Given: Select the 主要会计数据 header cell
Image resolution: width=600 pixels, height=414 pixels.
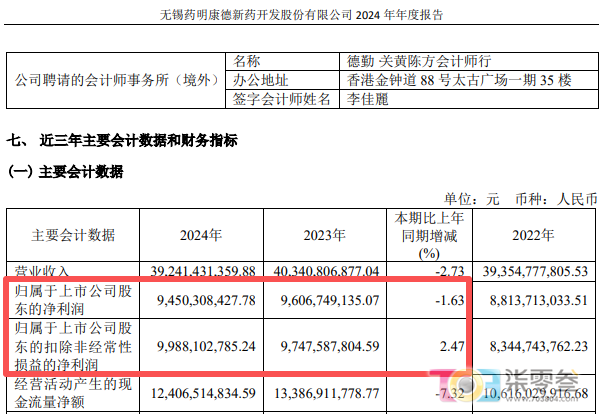Looking at the screenshot, I should click(x=73, y=236).
